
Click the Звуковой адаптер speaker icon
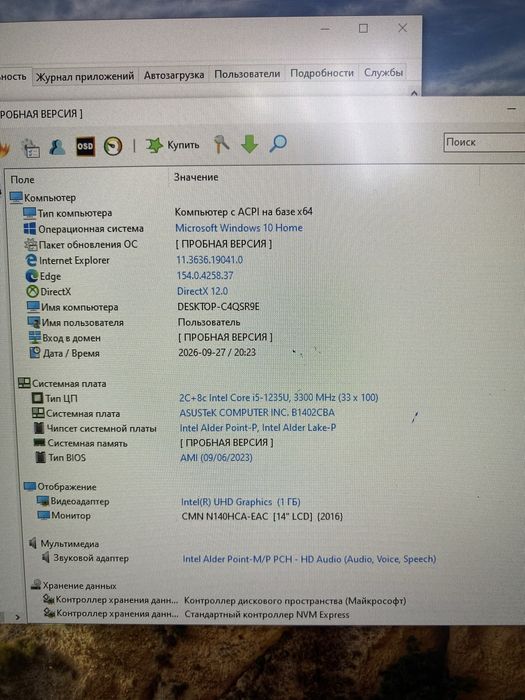[x=46, y=558]
